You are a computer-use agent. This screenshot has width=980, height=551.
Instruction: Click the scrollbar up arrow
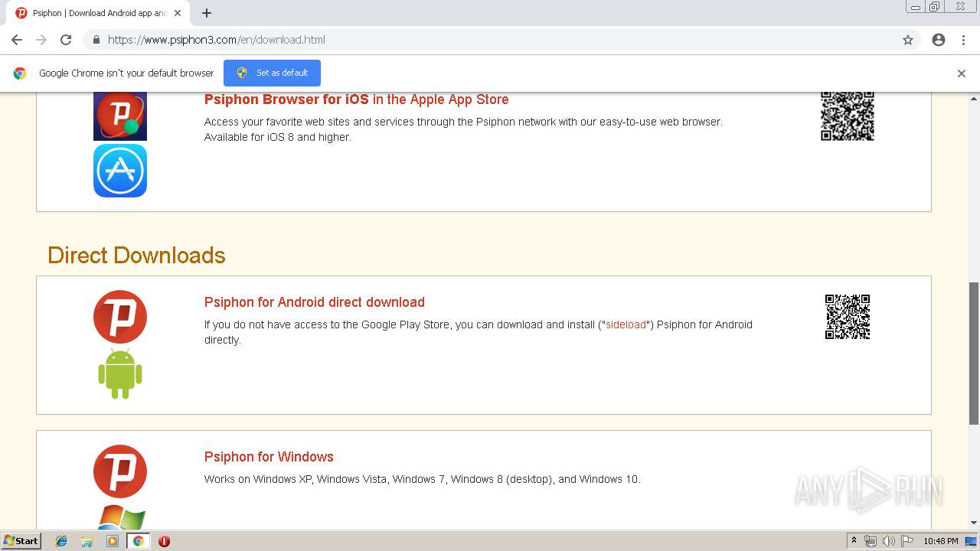974,99
